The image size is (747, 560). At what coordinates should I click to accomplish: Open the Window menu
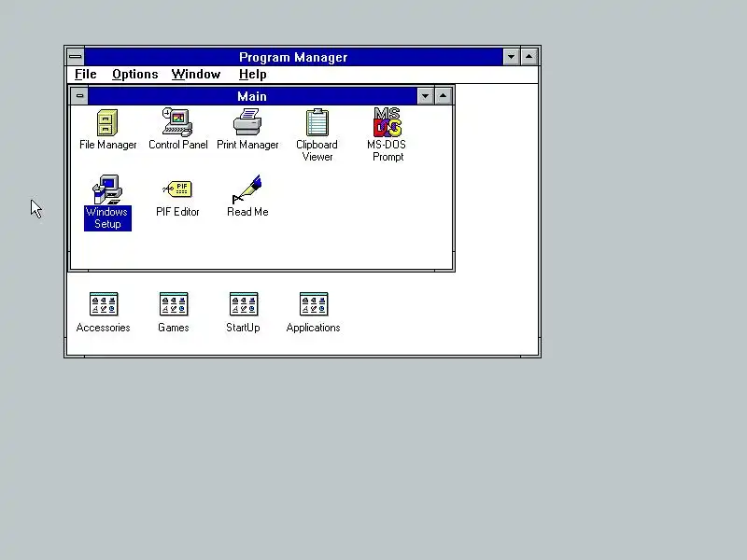coord(196,75)
